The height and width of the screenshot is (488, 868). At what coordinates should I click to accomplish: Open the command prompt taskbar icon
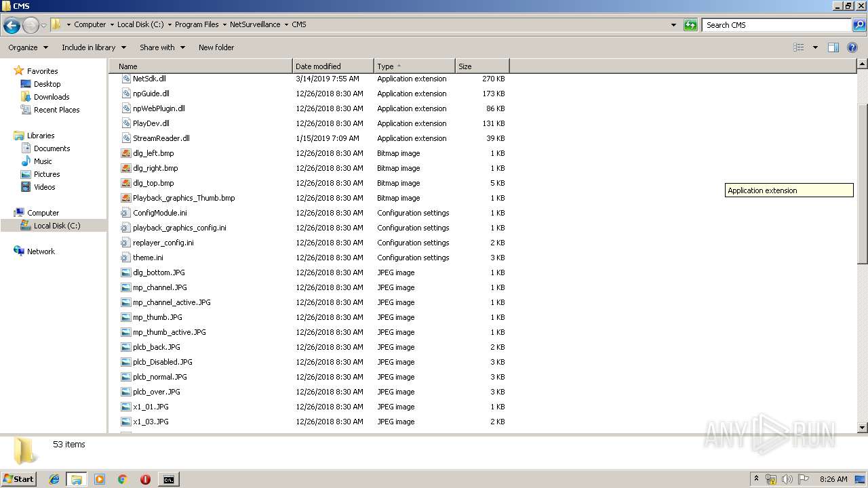[168, 479]
